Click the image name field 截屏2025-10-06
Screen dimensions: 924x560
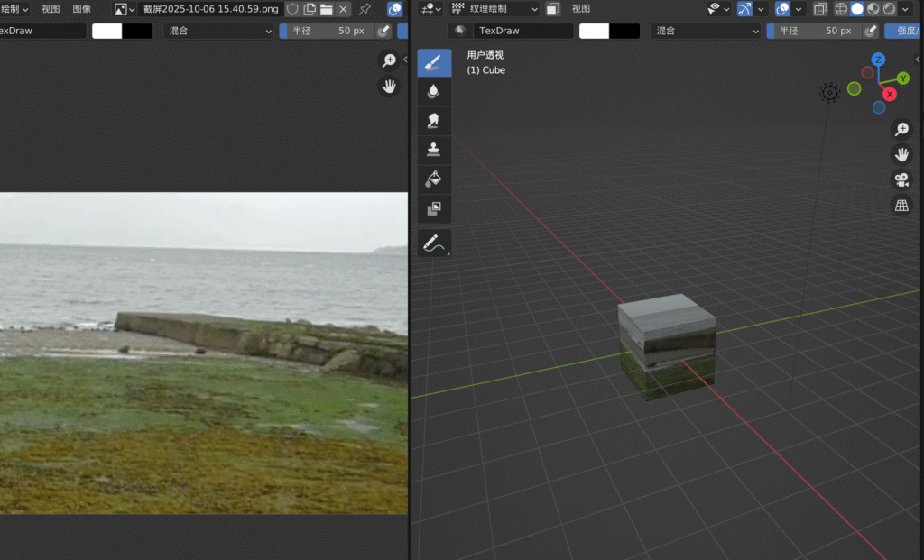coord(210,9)
